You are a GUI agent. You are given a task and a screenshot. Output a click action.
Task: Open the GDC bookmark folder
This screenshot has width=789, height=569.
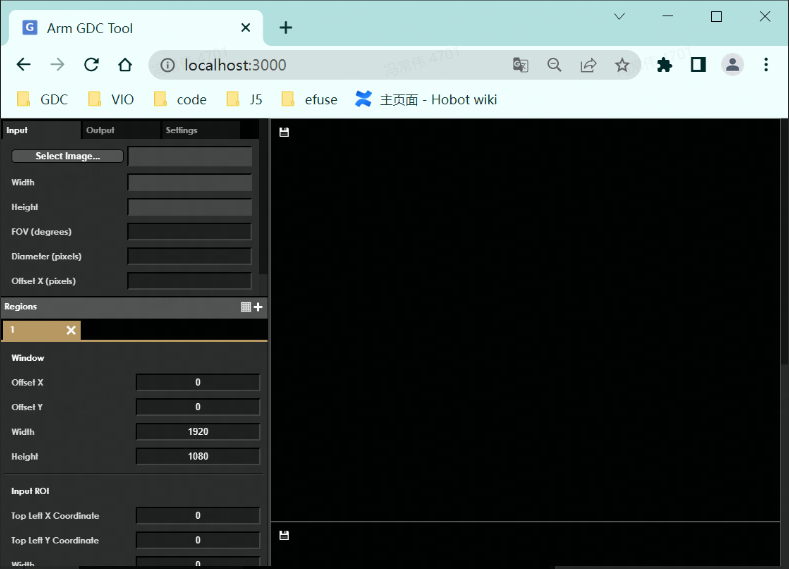click(43, 99)
